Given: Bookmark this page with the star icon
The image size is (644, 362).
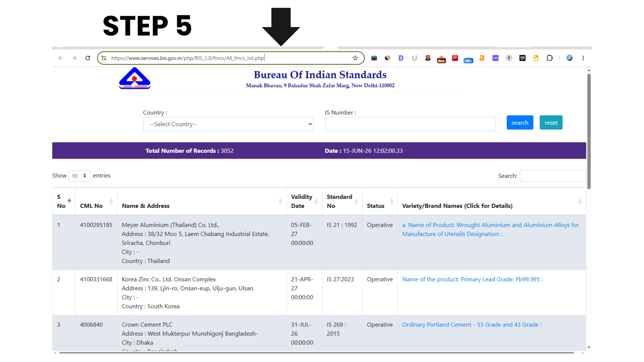Looking at the screenshot, I should [x=355, y=58].
